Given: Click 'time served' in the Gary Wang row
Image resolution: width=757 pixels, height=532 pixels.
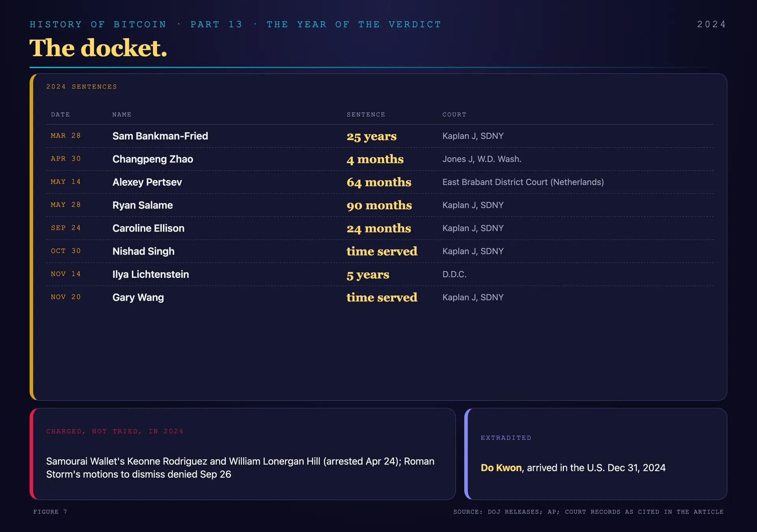Looking at the screenshot, I should click(382, 298).
